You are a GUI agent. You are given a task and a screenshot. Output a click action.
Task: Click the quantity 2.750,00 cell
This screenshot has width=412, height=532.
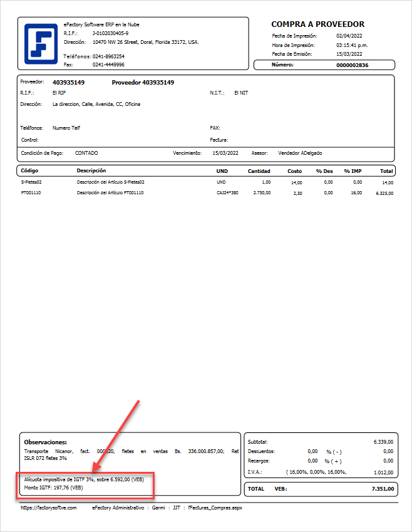tap(262, 193)
